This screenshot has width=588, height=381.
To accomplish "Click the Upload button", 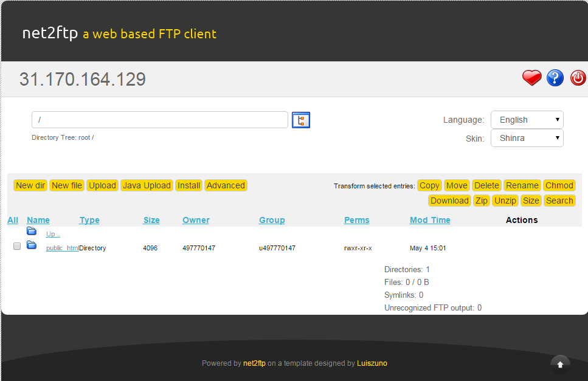I will tap(102, 185).
